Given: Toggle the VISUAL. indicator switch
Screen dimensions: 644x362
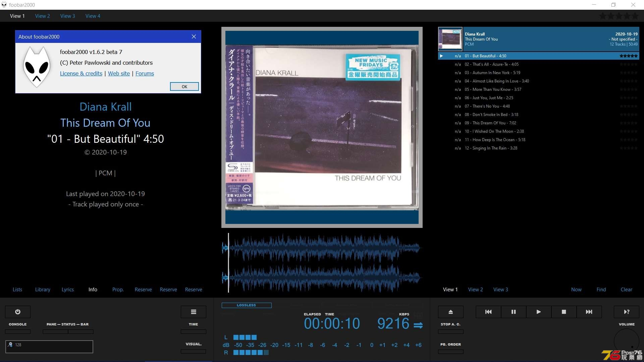Looking at the screenshot, I should pos(194,351).
